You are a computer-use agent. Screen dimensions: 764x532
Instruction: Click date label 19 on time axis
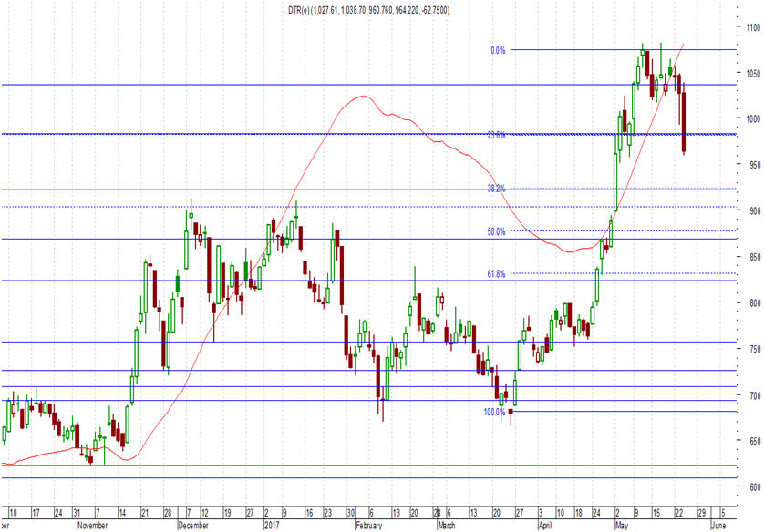(228, 513)
